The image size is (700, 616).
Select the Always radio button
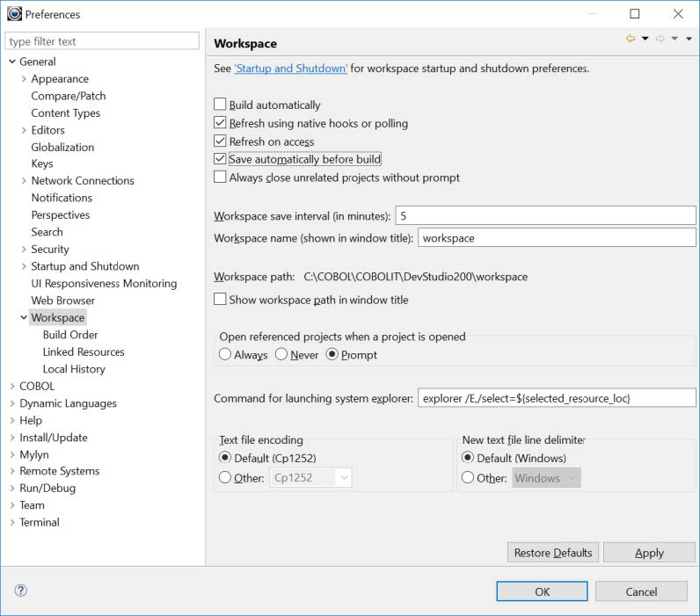(x=225, y=355)
